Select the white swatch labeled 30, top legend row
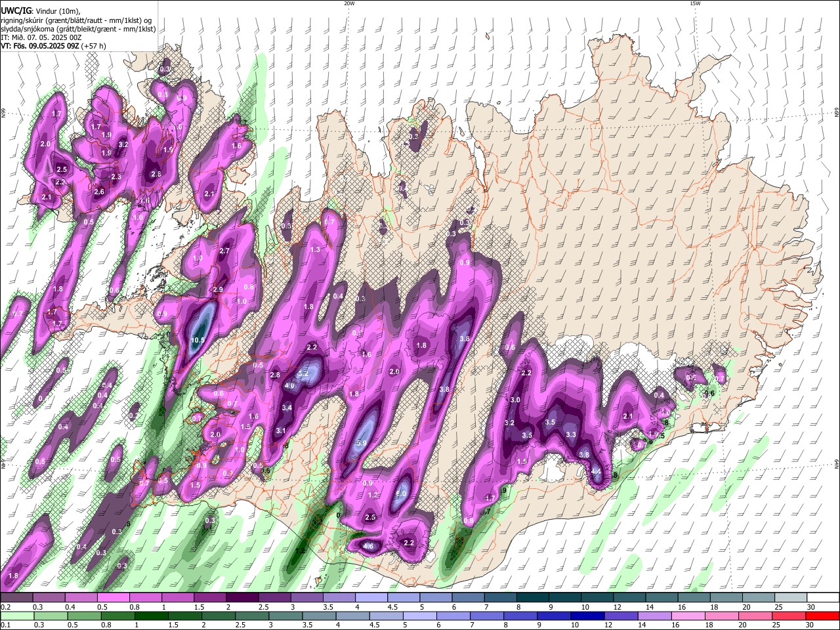Image resolution: width=840 pixels, height=630 pixels. 824,598
